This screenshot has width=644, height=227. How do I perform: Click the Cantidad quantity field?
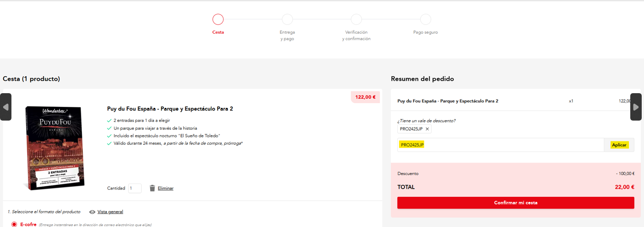135,188
